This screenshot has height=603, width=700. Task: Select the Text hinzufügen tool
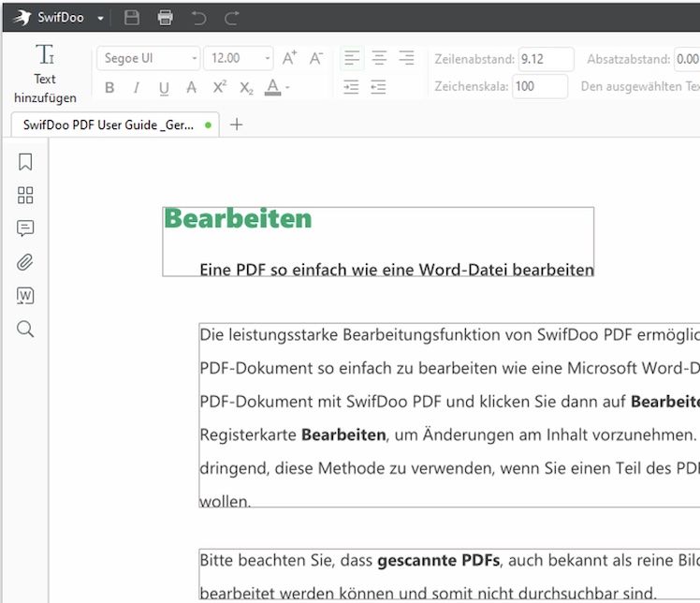(x=45, y=73)
